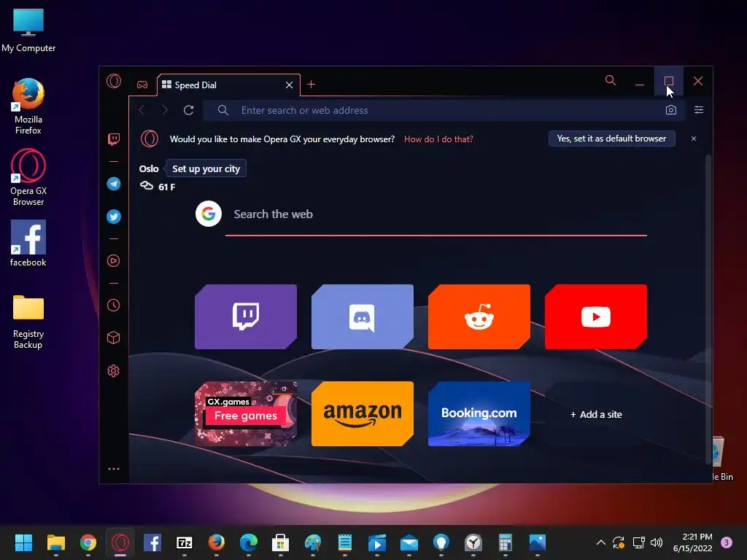
Task: Open Microsoft Edge from taskbar
Action: coord(249,542)
